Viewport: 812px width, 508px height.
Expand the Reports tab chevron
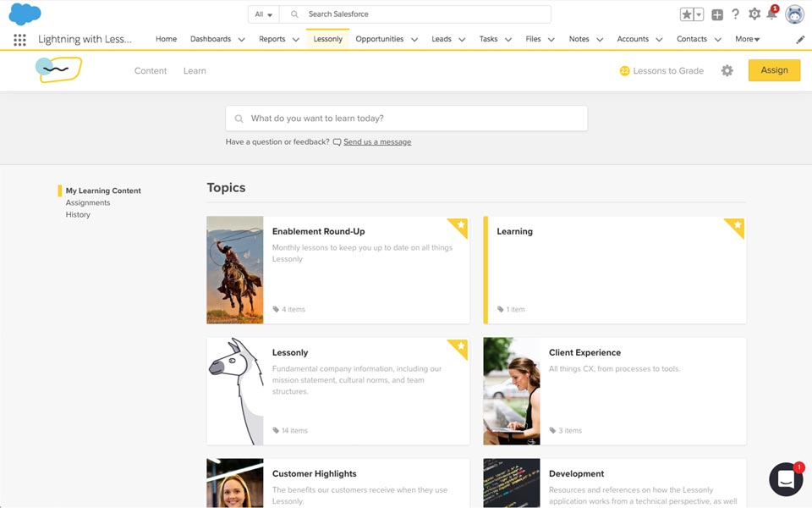(296, 40)
